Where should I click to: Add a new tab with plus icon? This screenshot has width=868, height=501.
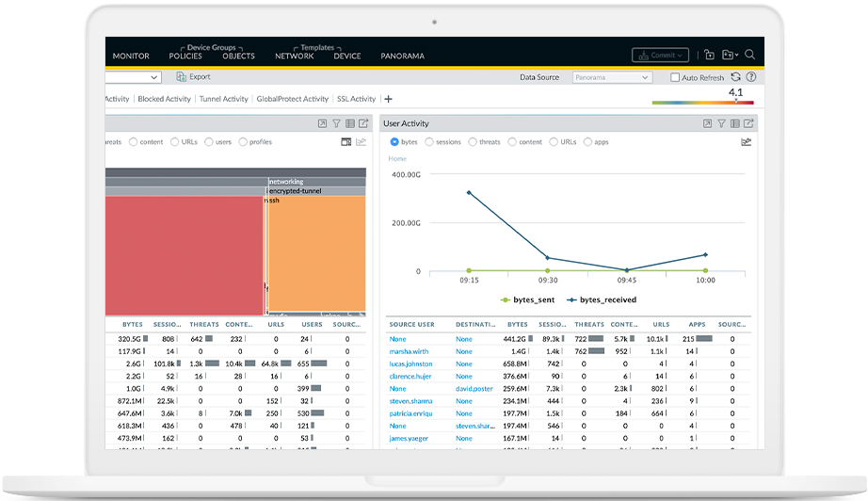point(389,99)
